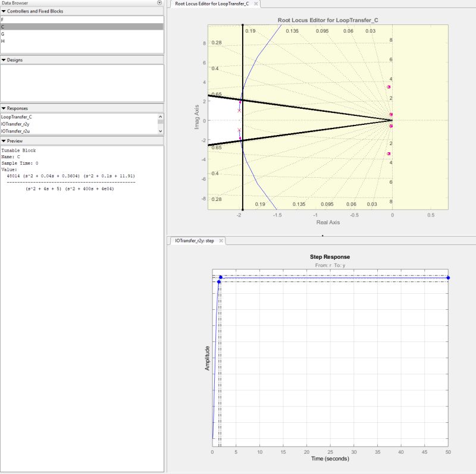
Task: Click the 'Real Axis' label
Action: point(328,222)
